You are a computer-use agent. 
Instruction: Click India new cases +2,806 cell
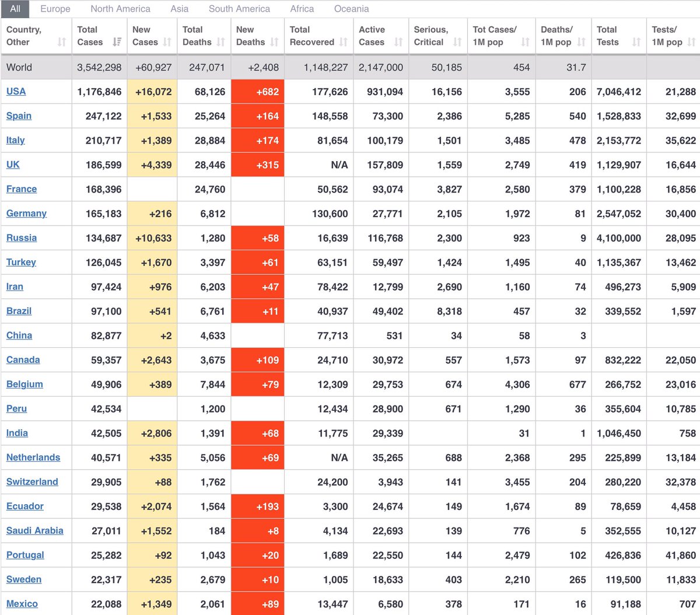point(152,434)
